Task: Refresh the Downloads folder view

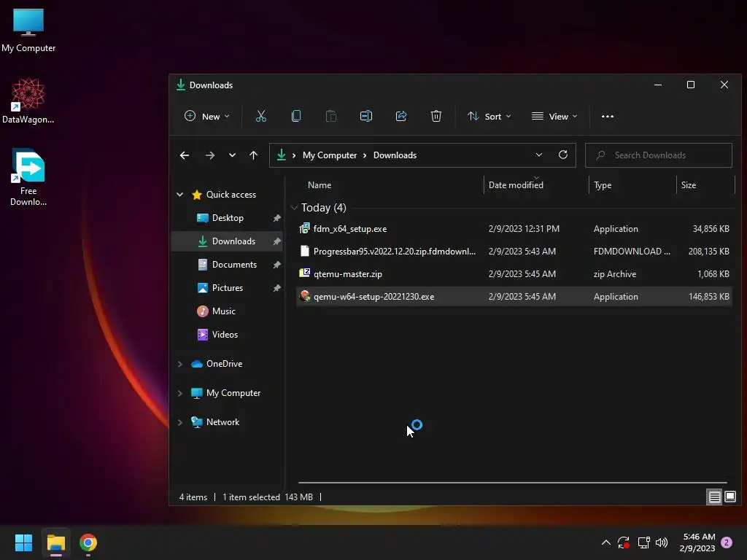Action: pos(563,155)
